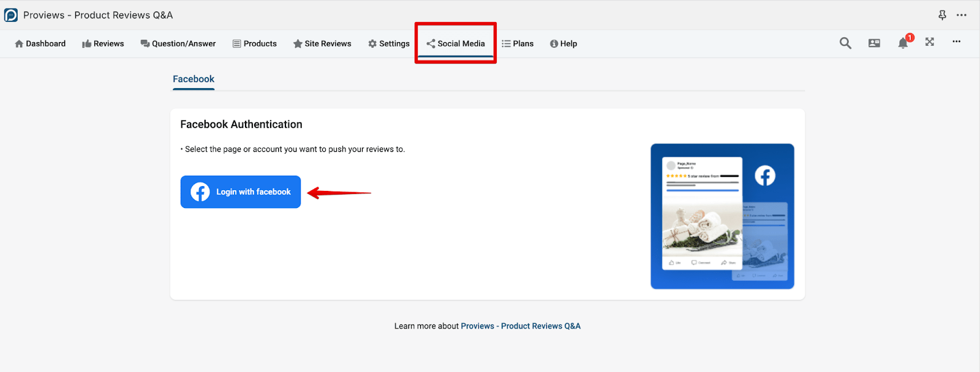
Task: Open the navigation bar more-options dots
Action: 956,42
